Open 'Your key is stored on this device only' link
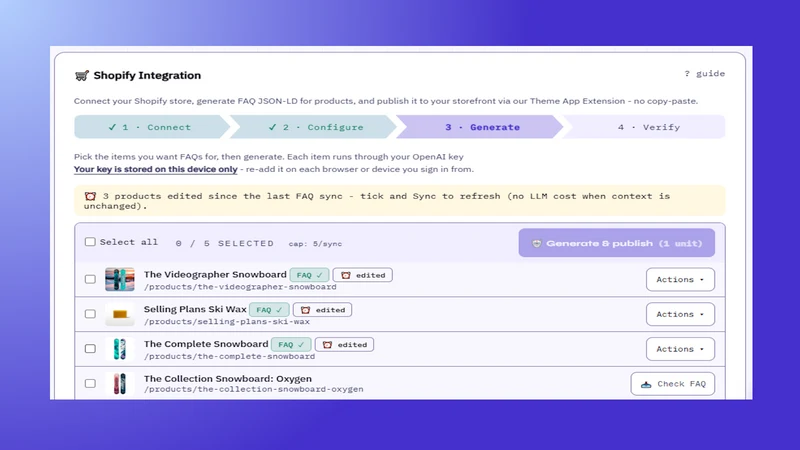 (x=156, y=169)
